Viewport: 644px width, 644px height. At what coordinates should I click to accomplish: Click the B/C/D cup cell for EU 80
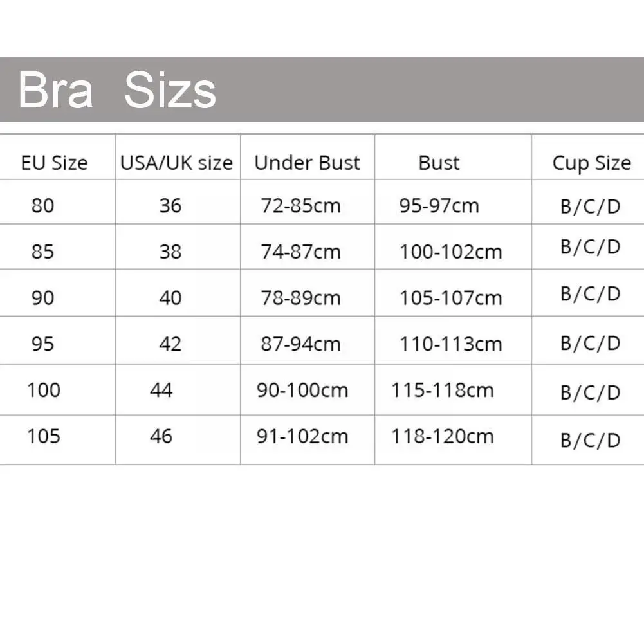tap(590, 207)
